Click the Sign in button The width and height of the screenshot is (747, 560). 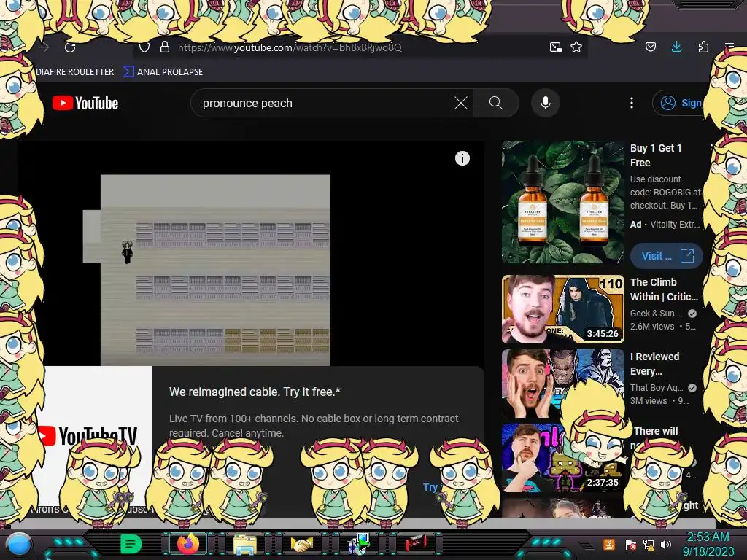click(679, 103)
